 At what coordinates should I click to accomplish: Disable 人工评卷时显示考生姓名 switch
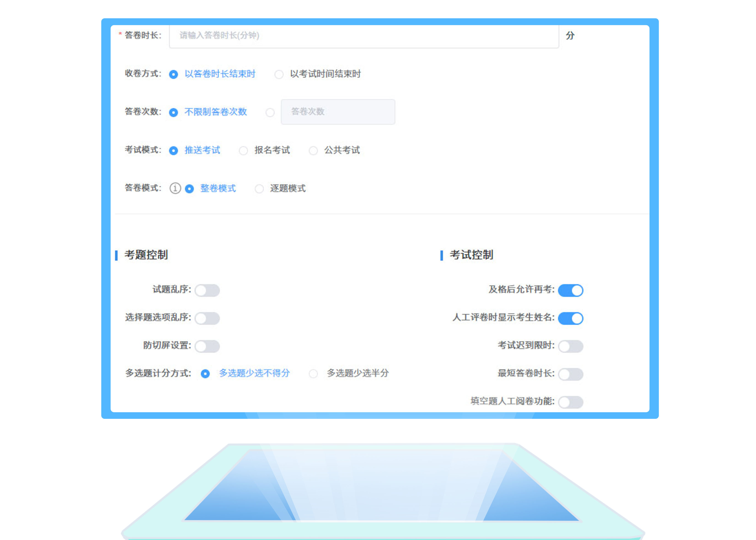pos(571,318)
